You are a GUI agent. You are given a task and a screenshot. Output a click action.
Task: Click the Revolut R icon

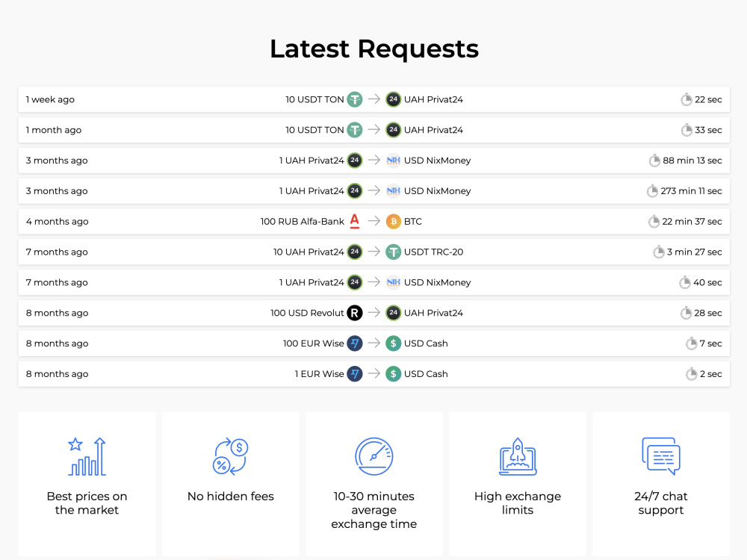point(354,313)
